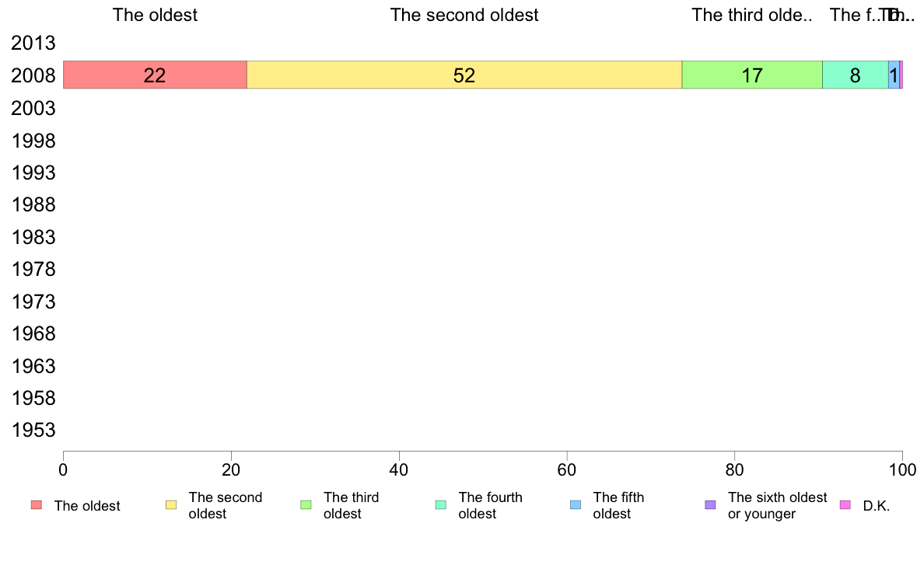Click the yellow 'The second oldest' legend swatch
Image resolution: width=924 pixels, height=572 pixels.
171,505
